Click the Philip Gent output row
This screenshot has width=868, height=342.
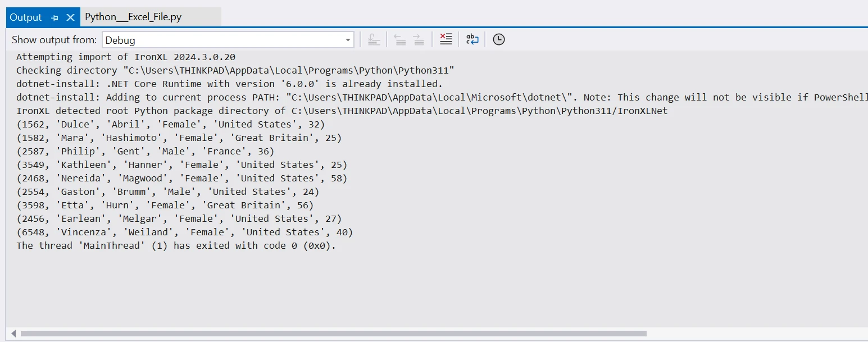tap(145, 151)
